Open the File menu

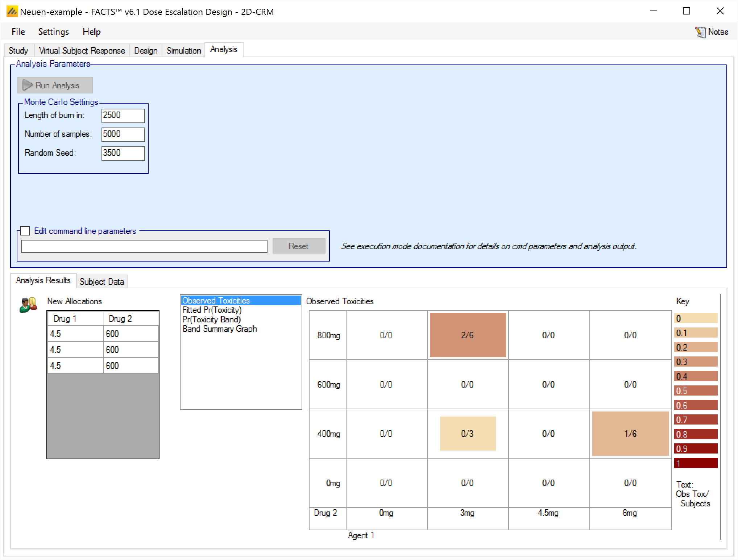(18, 32)
